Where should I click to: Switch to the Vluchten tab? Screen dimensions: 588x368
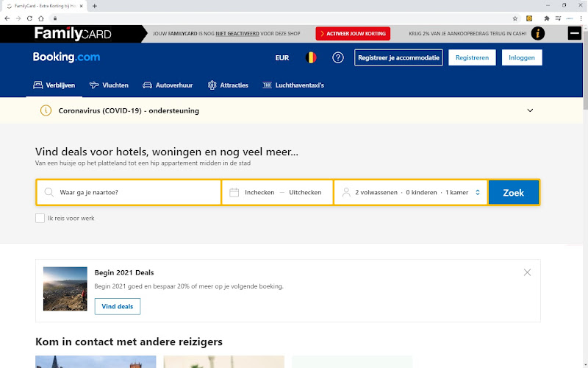(109, 85)
